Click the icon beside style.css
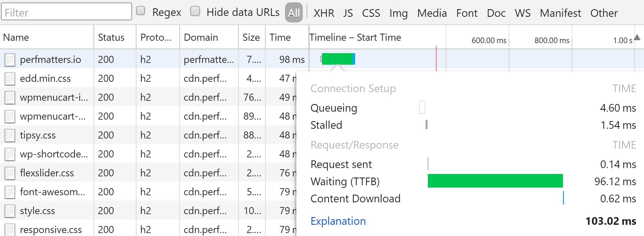Screen dimensions: 644x236 click(10, 210)
